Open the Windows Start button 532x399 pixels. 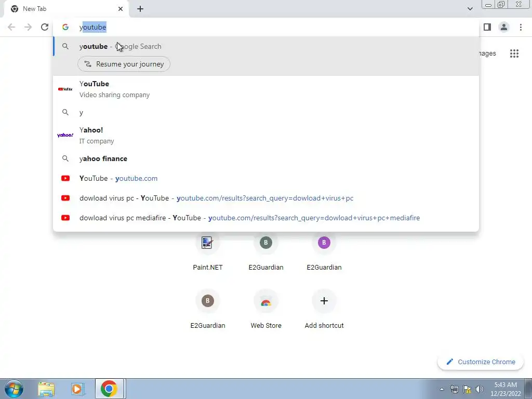coord(14,389)
